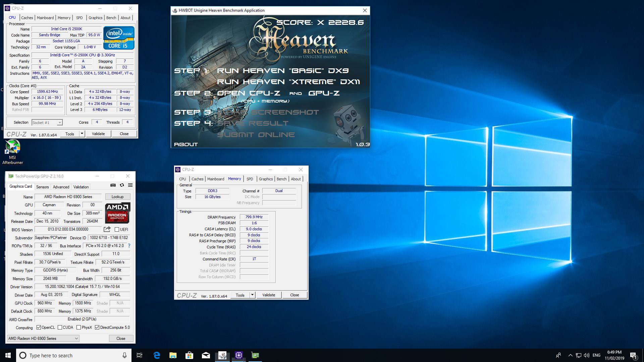Viewport: 644px width, 362px height.
Task: Open MSI Afterburner desktop shortcut
Action: [x=13, y=152]
